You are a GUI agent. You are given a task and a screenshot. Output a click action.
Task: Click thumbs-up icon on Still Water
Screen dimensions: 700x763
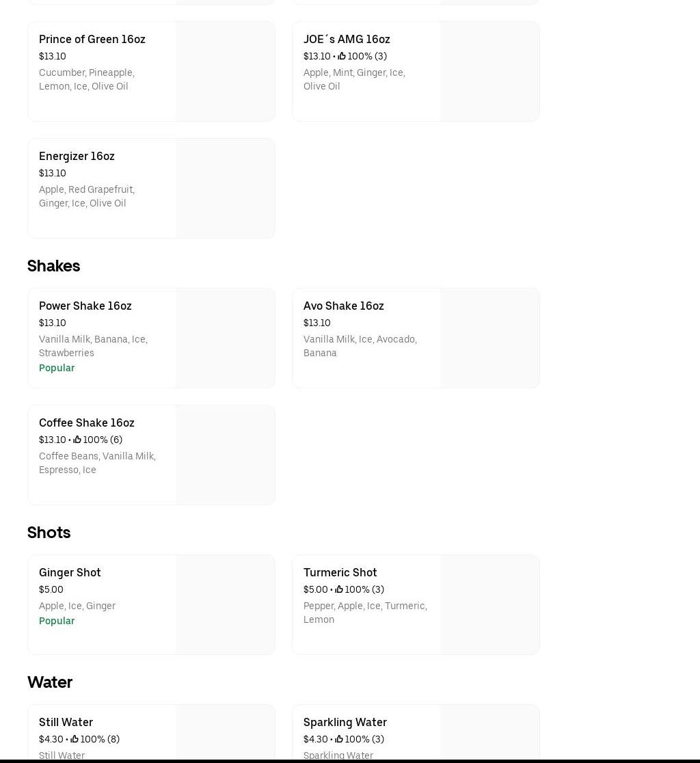75,739
